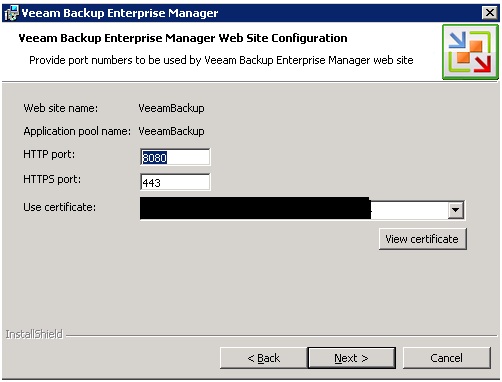Expand the Use certificate dropdown arrow
The image size is (502, 382).
coord(456,210)
